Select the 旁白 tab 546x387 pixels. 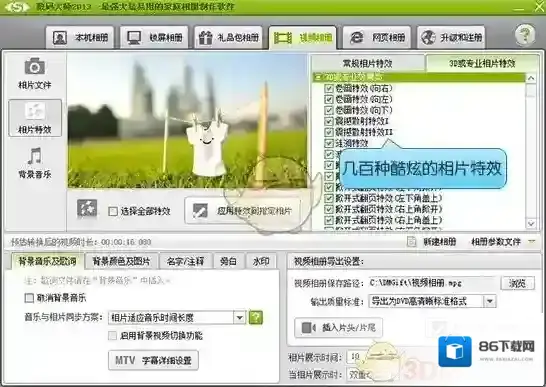(228, 261)
